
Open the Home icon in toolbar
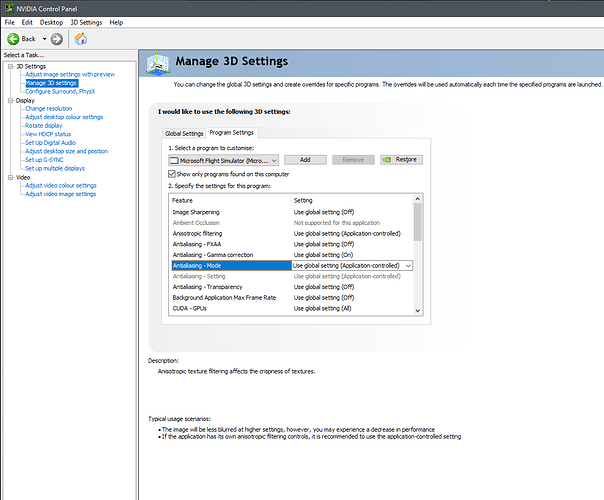pos(81,39)
